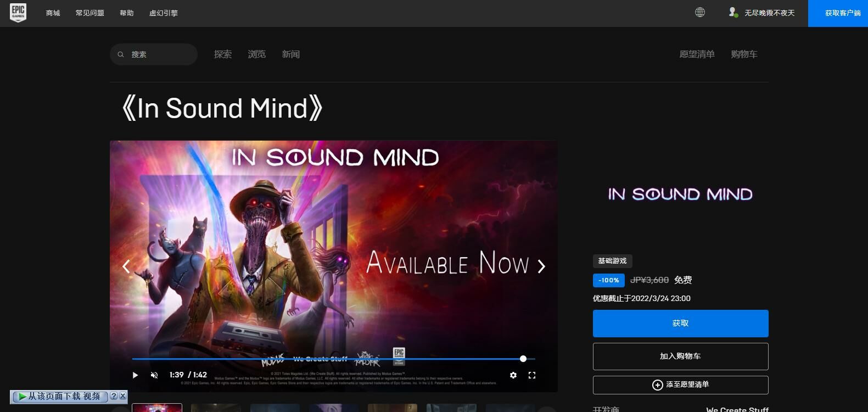The image size is (868, 412).
Task: Open the 探索 tab
Action: (222, 54)
